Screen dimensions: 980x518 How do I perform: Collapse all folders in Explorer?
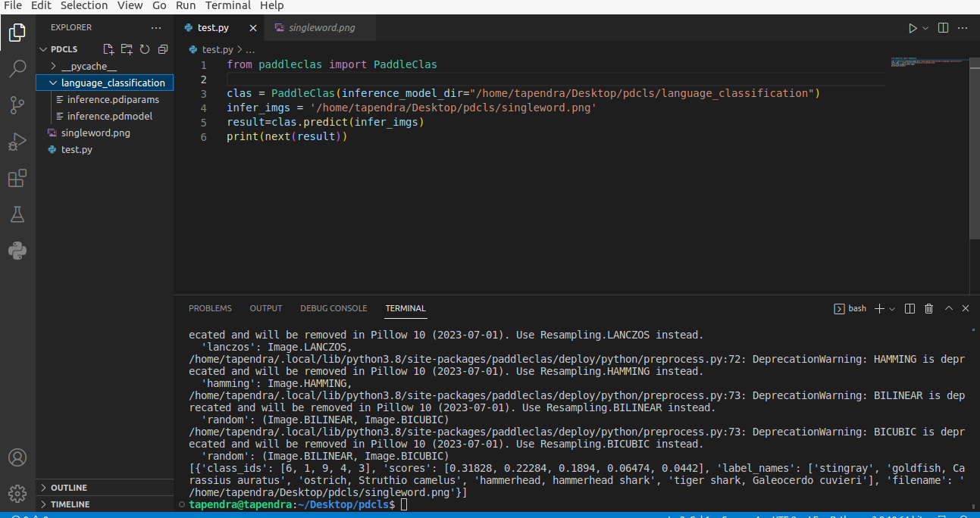tap(163, 49)
